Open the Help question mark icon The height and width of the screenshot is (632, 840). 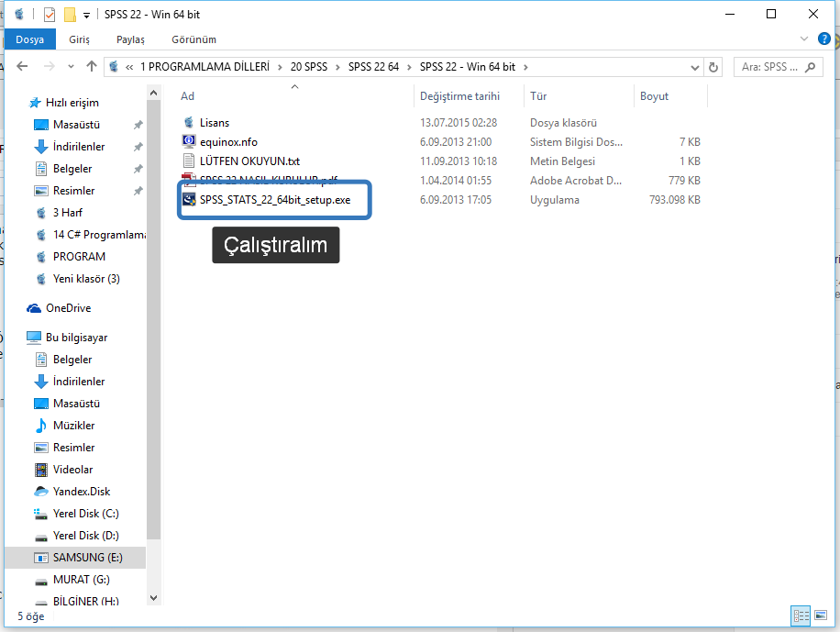coord(823,39)
